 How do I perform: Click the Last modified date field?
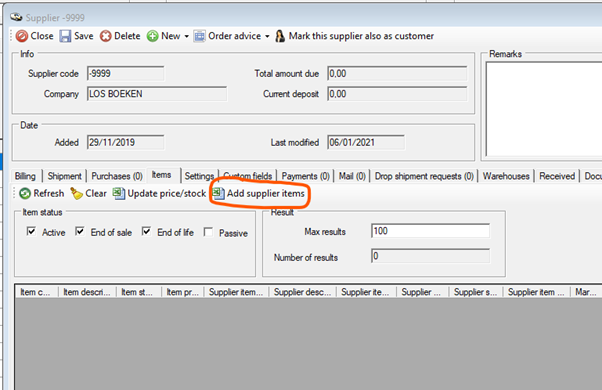coord(366,142)
